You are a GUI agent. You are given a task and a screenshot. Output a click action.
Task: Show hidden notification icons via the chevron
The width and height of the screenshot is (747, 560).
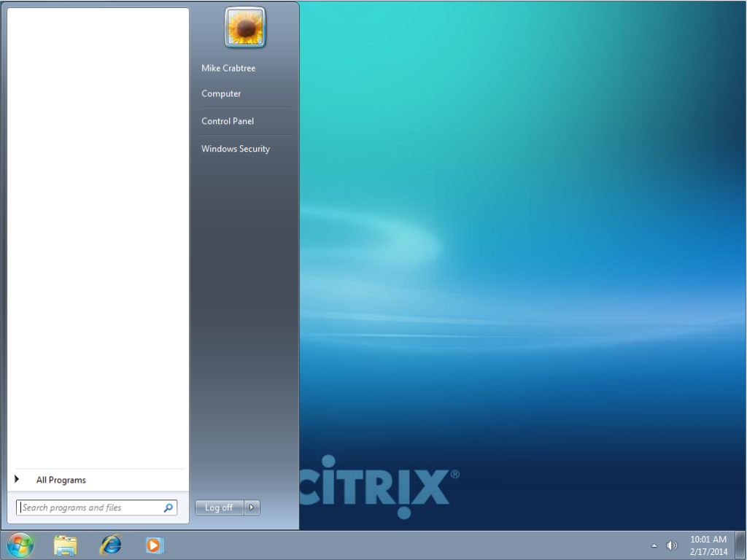tap(653, 545)
